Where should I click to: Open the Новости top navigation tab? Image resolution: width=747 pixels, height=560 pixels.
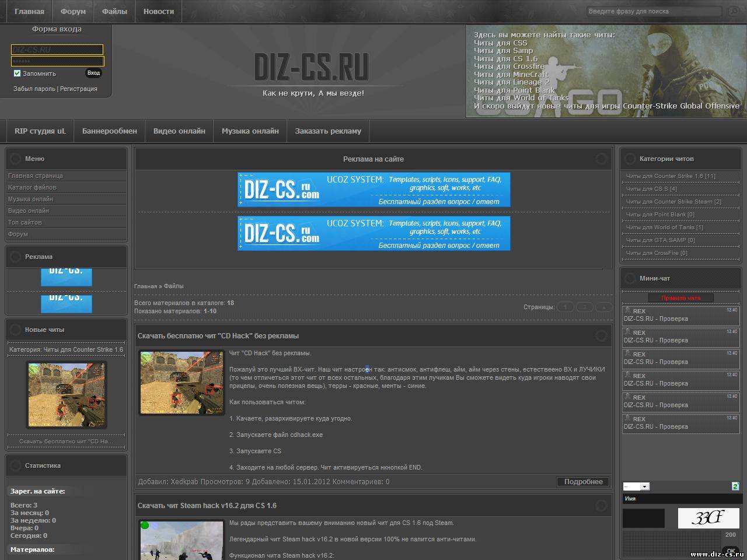[x=159, y=11]
